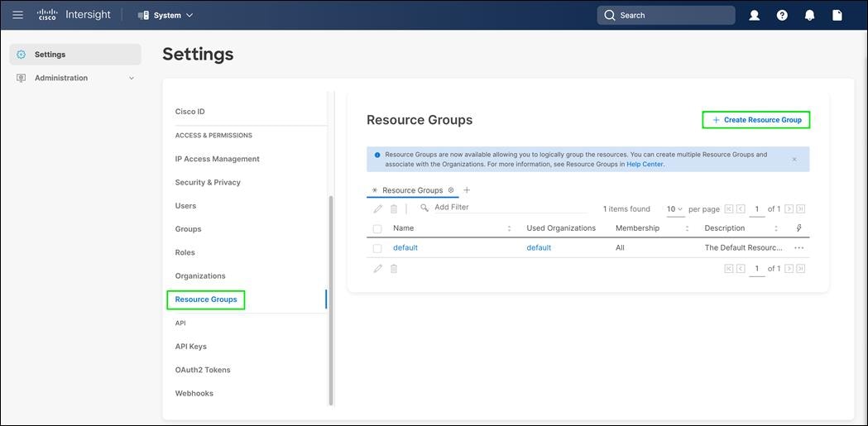
Task: Click the Used Organizations column header
Action: pyautogui.click(x=561, y=228)
